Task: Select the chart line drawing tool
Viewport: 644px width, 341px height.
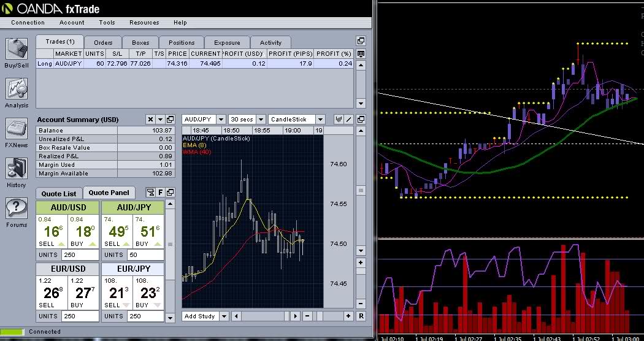Action: (x=349, y=119)
